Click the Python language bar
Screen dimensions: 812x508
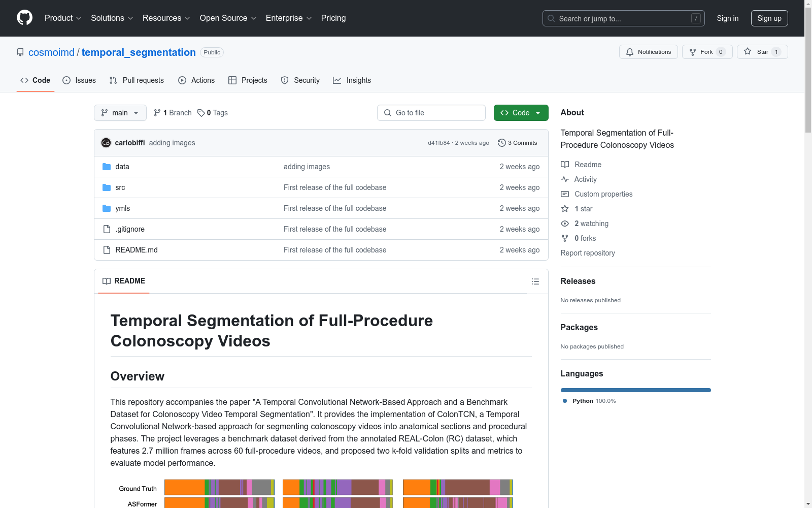[636, 390]
